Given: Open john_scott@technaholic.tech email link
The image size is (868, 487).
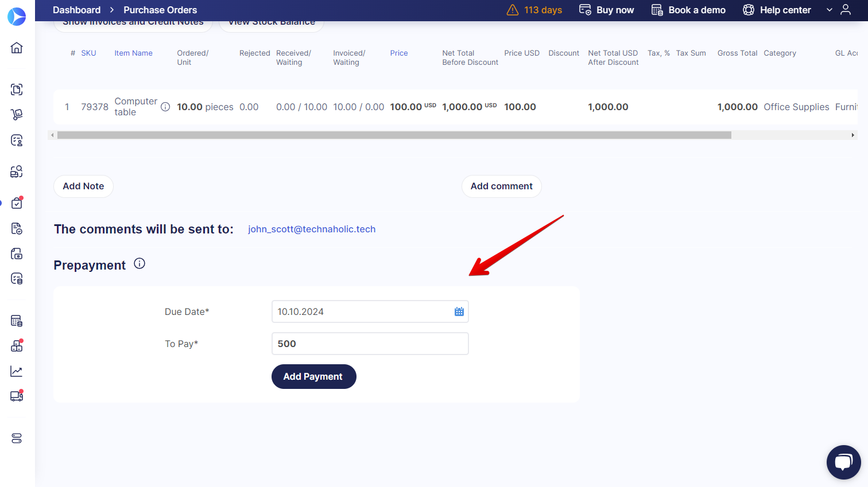Looking at the screenshot, I should pos(312,229).
